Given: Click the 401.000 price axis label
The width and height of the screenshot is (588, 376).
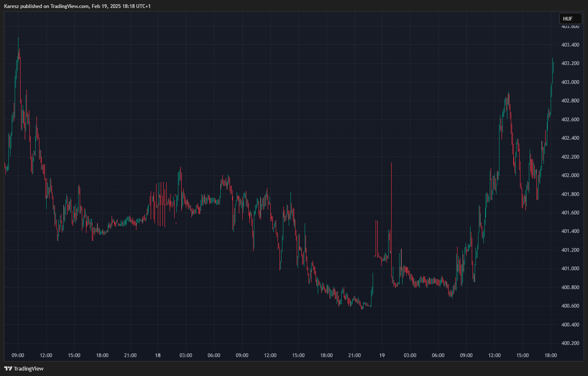Looking at the screenshot, I should pyautogui.click(x=570, y=269).
